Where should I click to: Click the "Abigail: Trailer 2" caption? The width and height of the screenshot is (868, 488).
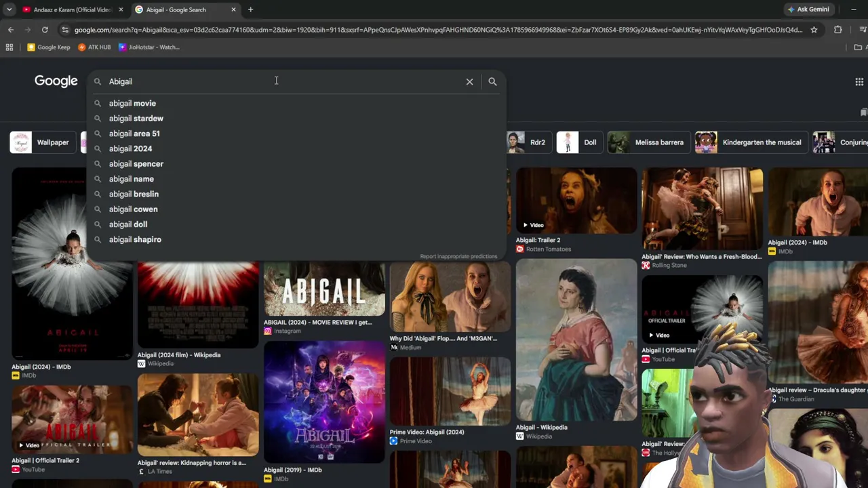tap(538, 240)
